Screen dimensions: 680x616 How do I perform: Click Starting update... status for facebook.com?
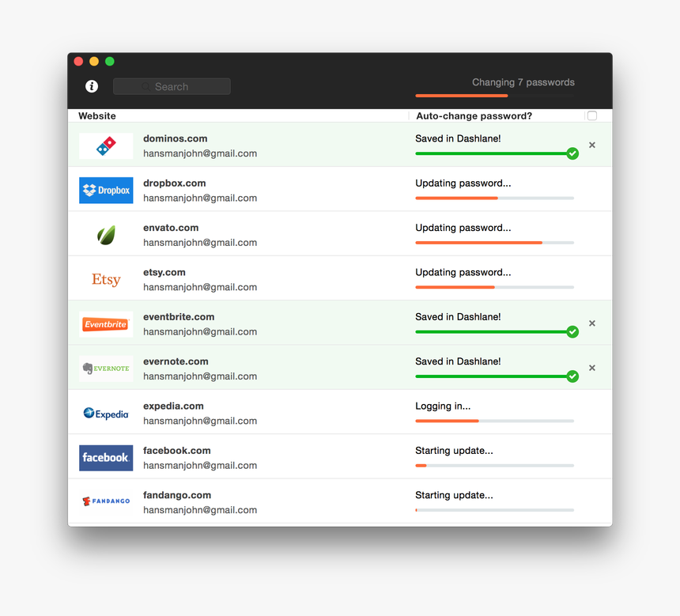click(x=454, y=450)
